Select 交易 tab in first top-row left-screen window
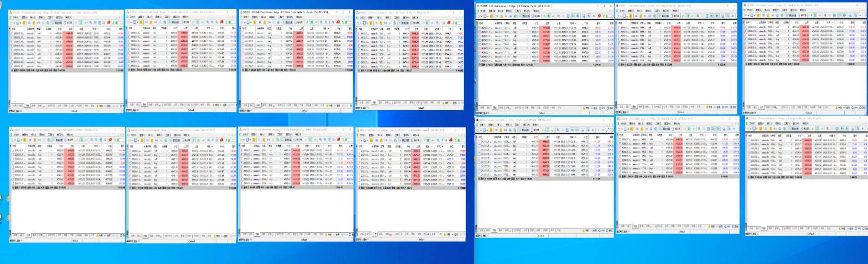 (15, 105)
